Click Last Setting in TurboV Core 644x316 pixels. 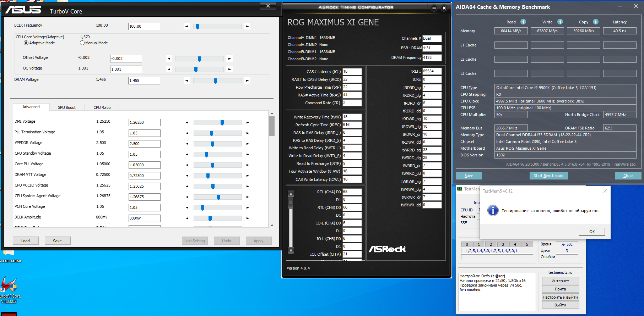click(x=195, y=241)
